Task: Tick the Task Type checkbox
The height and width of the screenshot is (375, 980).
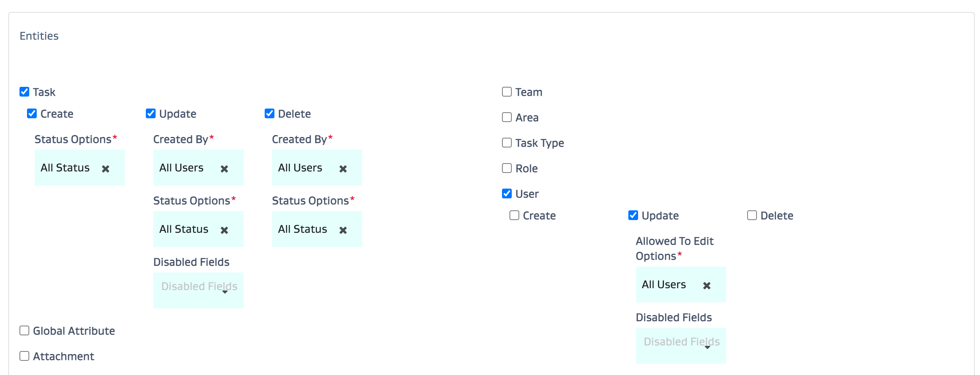Action: (506, 143)
